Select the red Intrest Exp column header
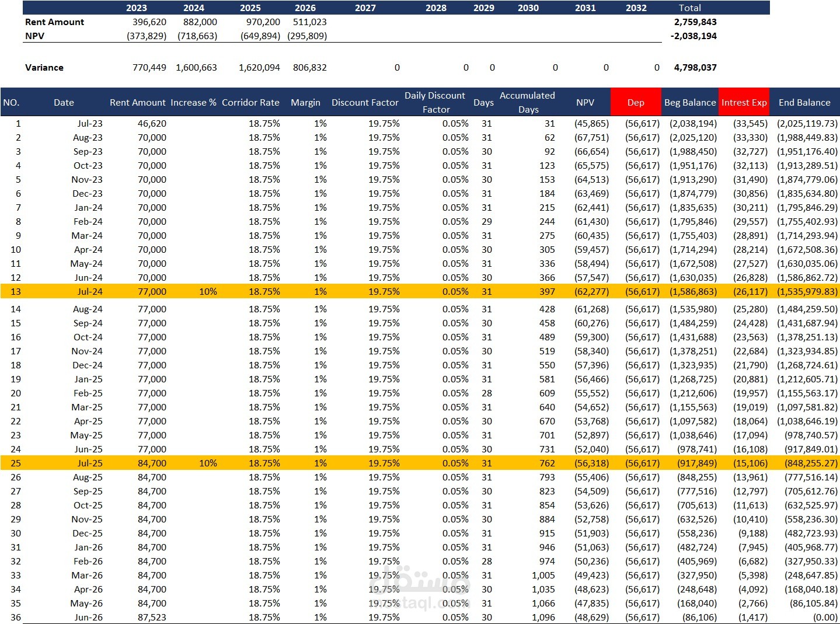Image resolution: width=840 pixels, height=624 pixels. point(744,102)
